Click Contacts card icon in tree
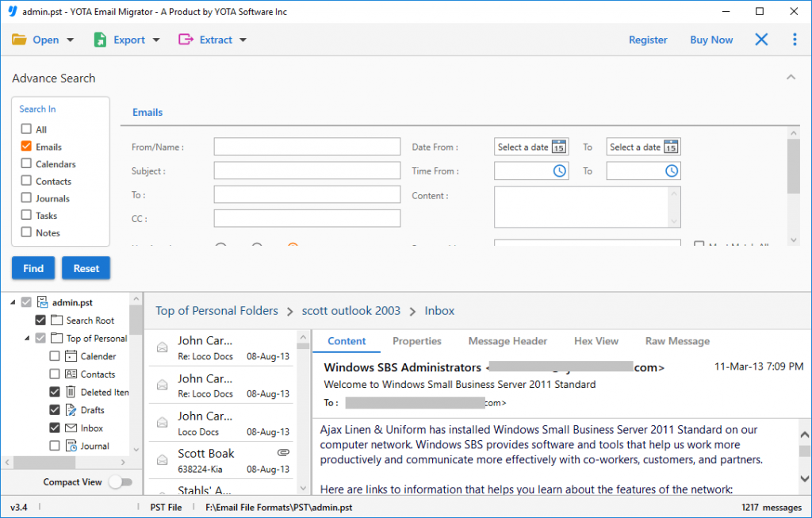This screenshot has width=812, height=518. 71,374
